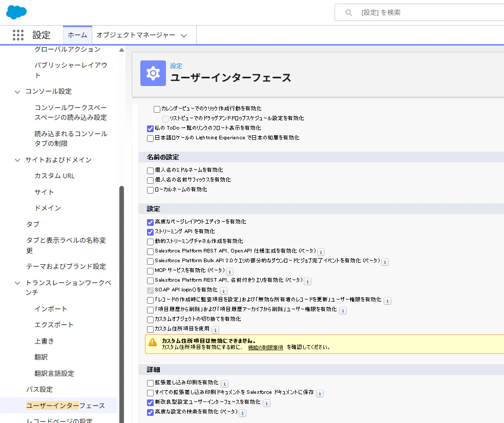Enable 日本の和暦 for Lightning Experience checkbox

click(150, 139)
